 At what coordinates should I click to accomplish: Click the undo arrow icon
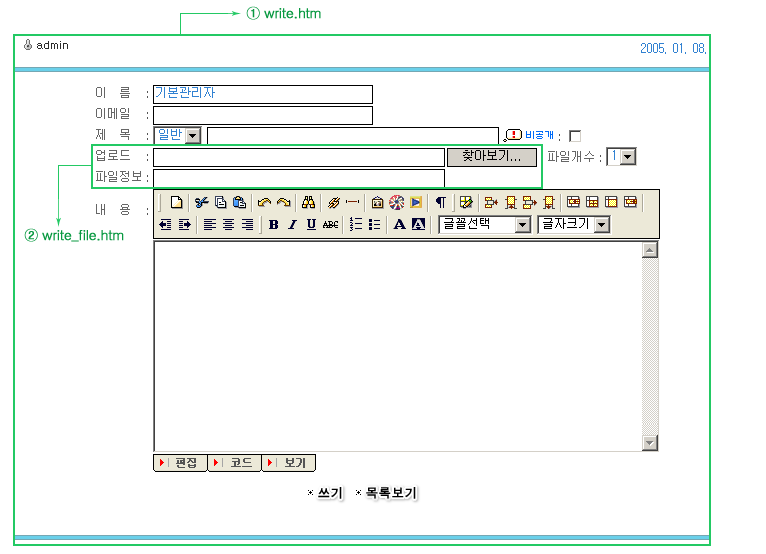tap(264, 202)
